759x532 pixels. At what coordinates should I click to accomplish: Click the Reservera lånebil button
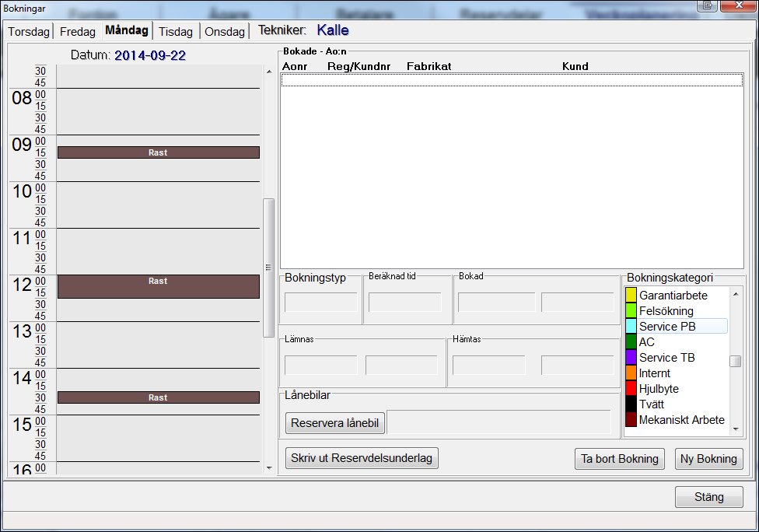(x=335, y=423)
